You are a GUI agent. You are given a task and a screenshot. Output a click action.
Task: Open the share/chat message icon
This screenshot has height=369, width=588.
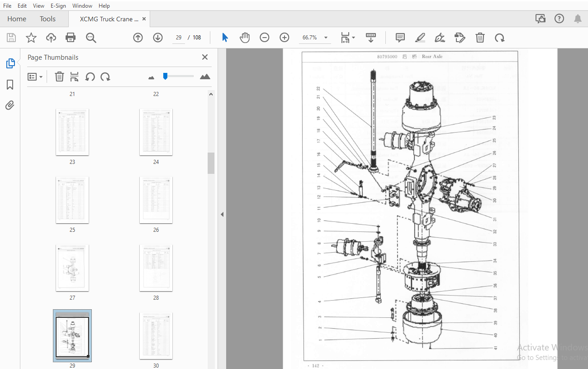[x=541, y=19]
